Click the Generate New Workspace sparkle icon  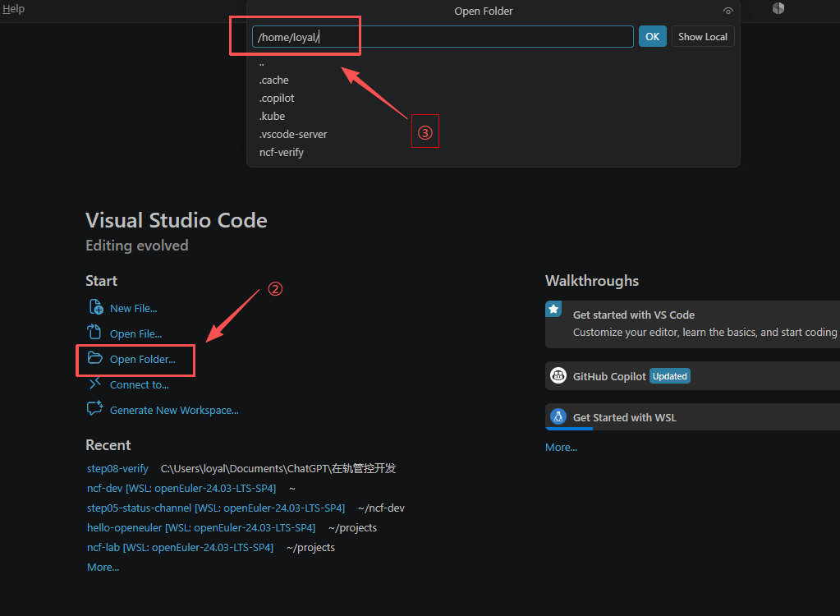(94, 408)
